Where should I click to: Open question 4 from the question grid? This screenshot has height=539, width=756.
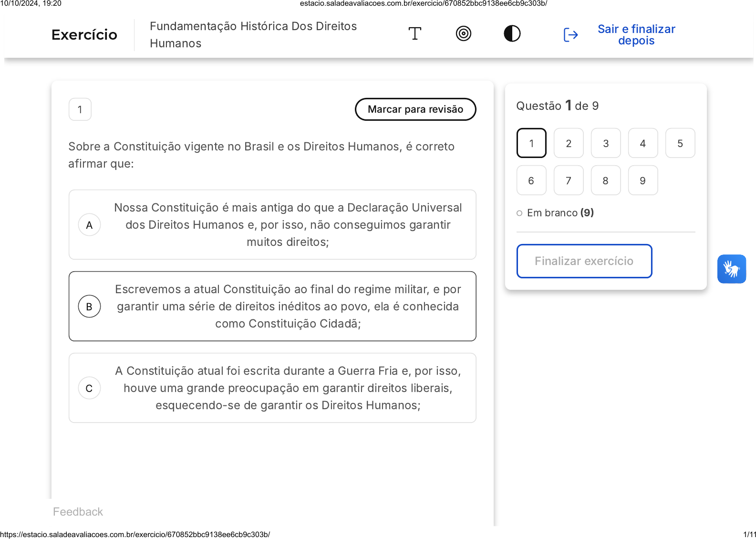coord(642,143)
